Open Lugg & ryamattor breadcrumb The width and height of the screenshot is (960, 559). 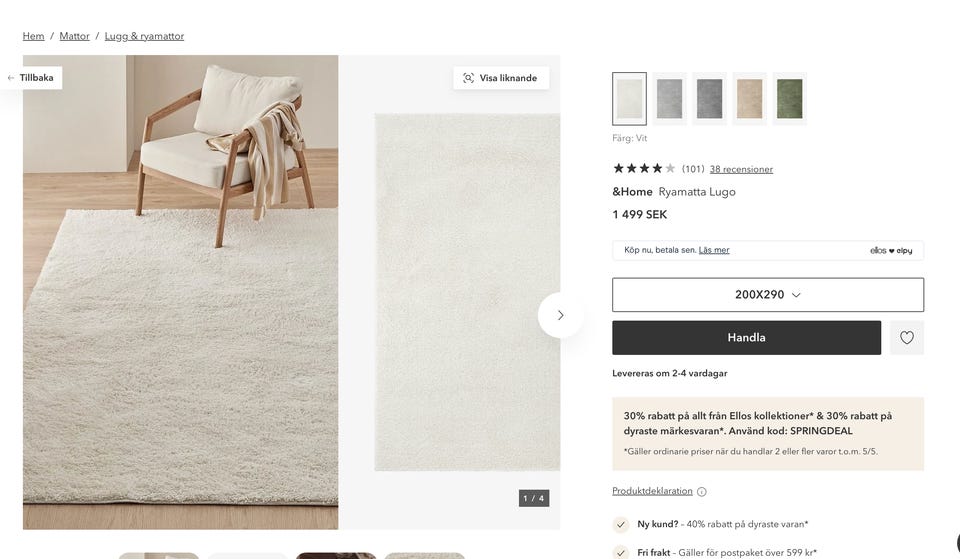click(x=144, y=36)
